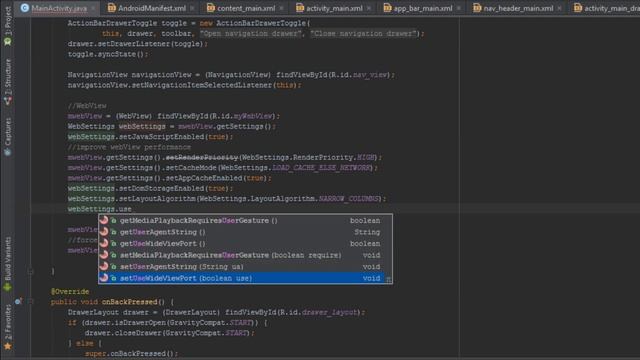Click the Java class icon on MainActivity.java tab
Viewport: 640px width, 360px height.
pyautogui.click(x=24, y=8)
